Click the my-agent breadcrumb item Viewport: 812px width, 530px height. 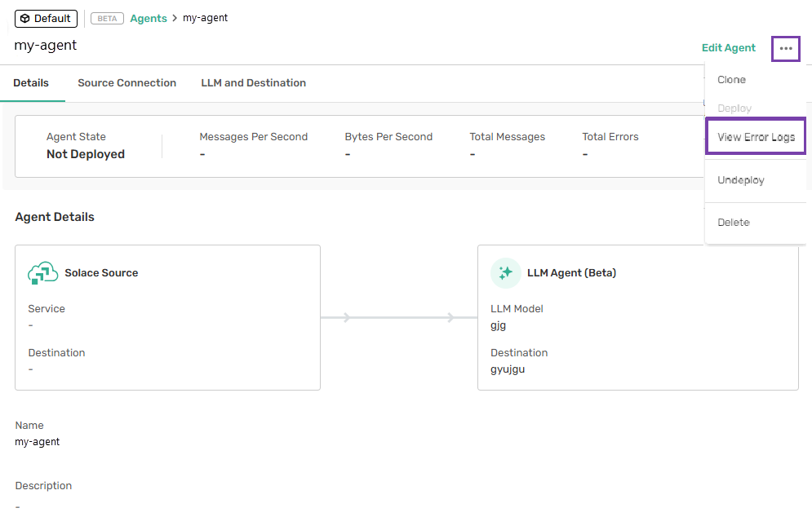click(x=205, y=18)
